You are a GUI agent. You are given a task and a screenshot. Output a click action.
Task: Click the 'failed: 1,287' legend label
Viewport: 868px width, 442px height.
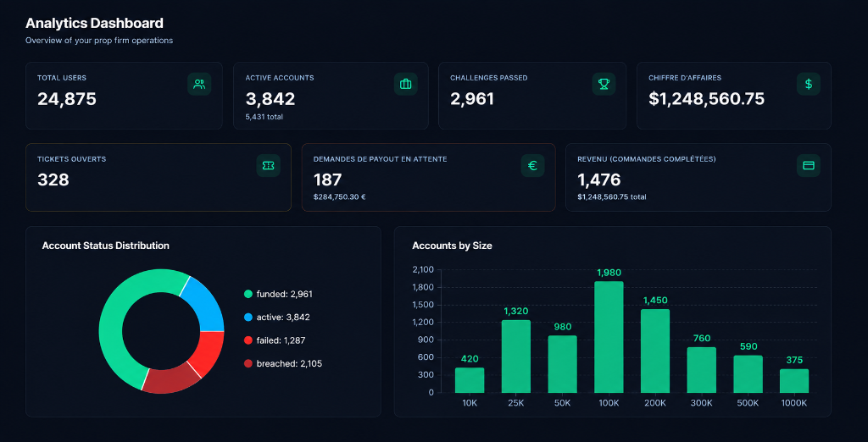click(x=281, y=340)
